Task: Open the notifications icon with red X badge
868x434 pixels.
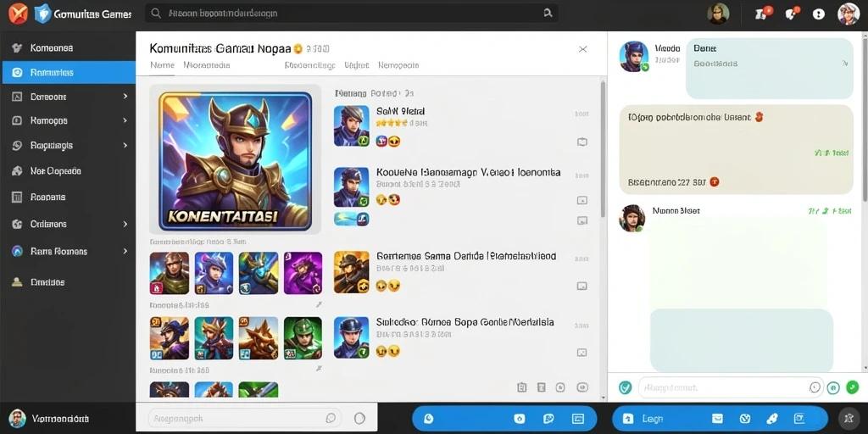Action: 763,14
